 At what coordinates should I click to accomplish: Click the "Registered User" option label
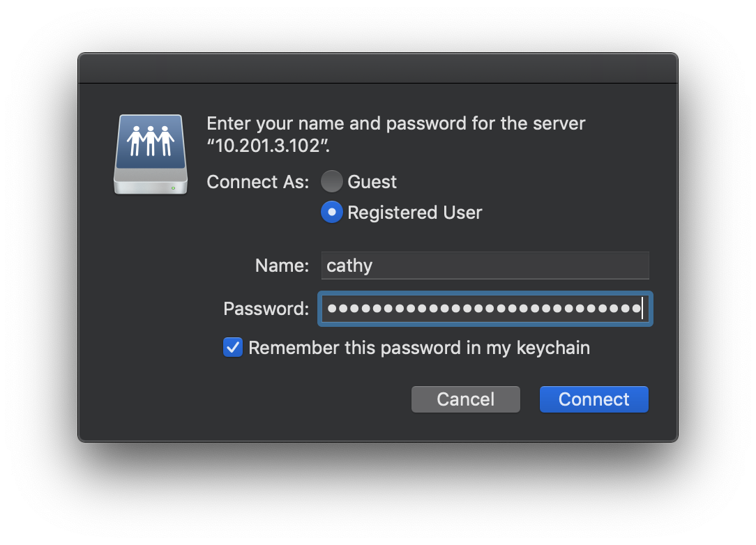415,213
